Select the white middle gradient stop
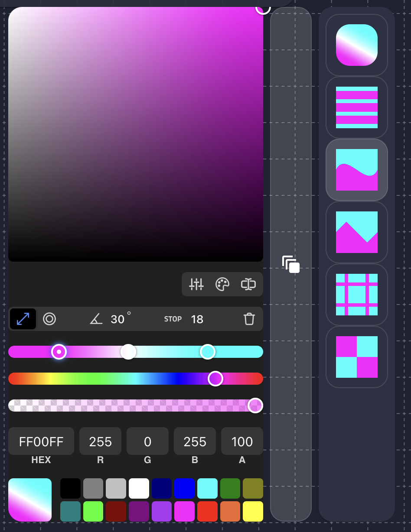The height and width of the screenshot is (532, 411). 128,352
